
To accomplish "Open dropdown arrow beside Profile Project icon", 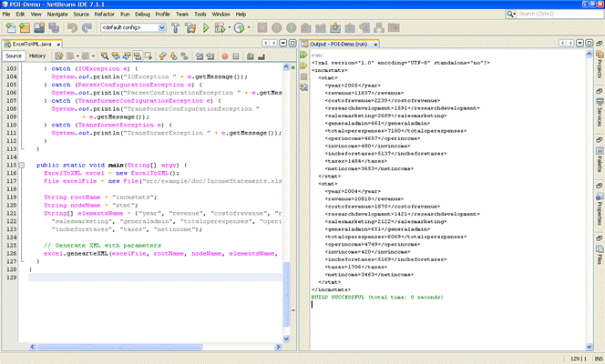I will pos(248,27).
